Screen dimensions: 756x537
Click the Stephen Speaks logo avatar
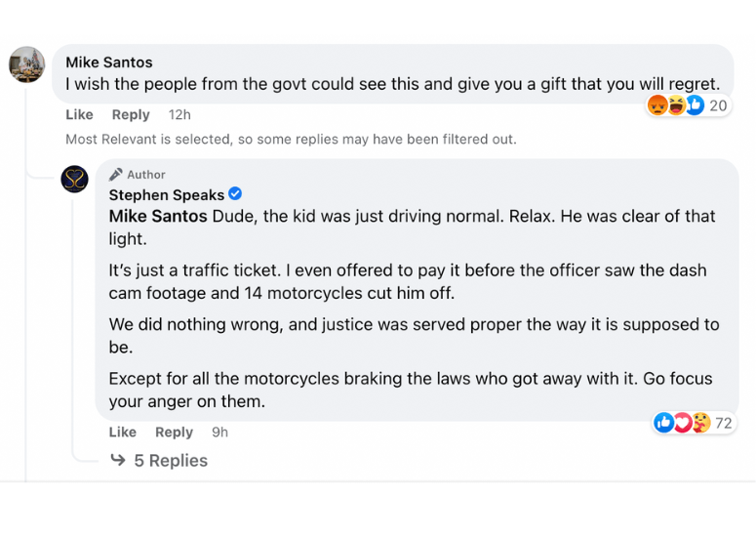(75, 179)
